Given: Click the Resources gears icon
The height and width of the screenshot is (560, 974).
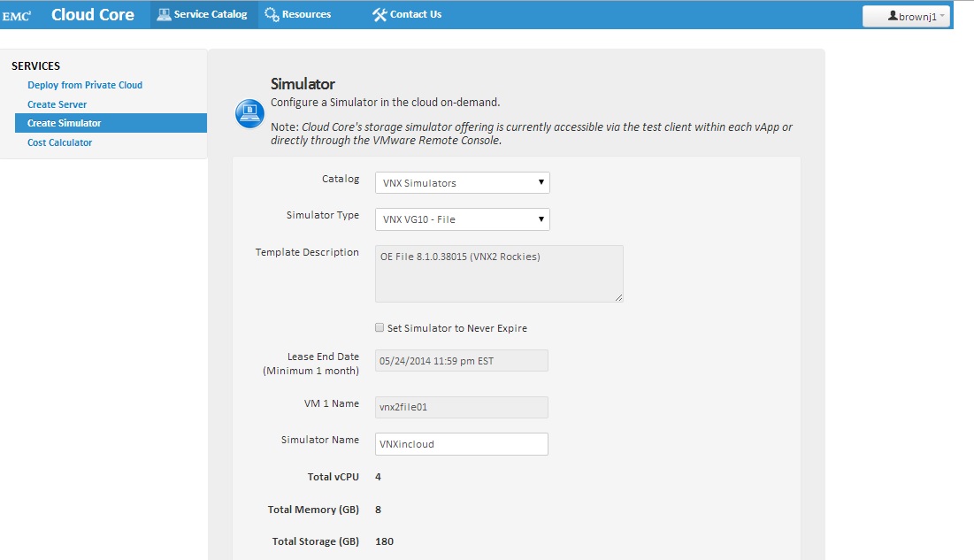Looking at the screenshot, I should (x=272, y=14).
